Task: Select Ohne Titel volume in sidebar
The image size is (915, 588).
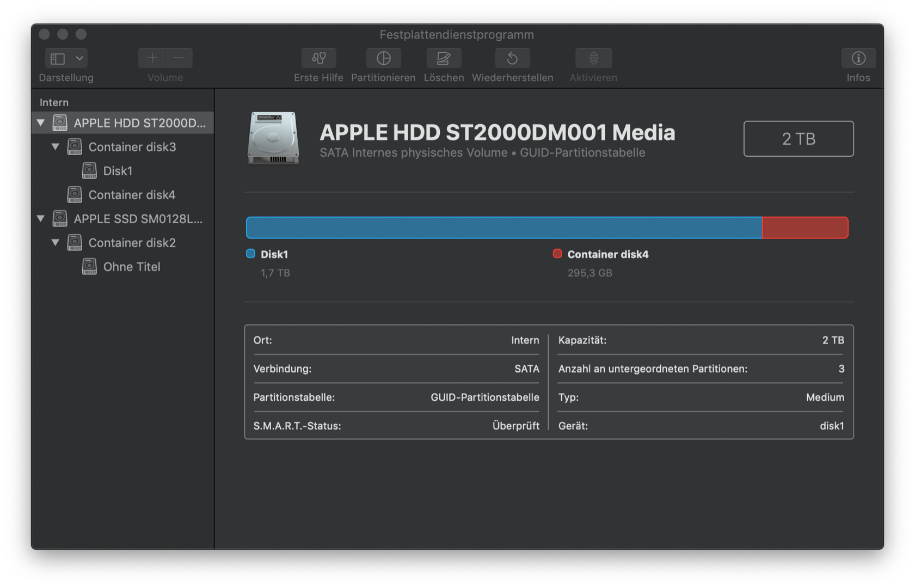Action: (132, 267)
